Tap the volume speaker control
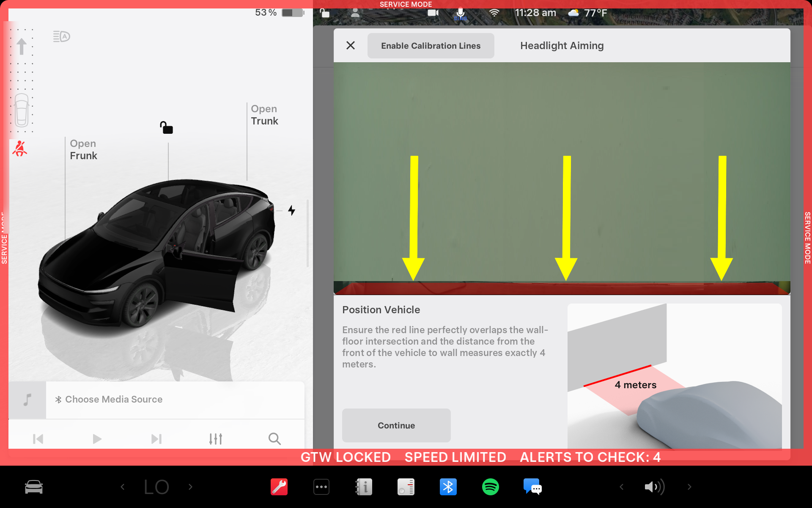 (654, 487)
